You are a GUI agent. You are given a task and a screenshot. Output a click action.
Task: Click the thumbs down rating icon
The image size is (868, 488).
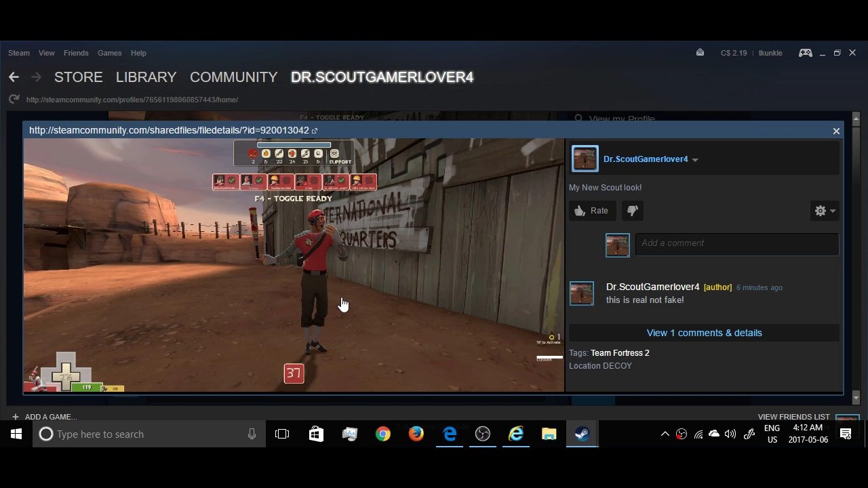tap(632, 211)
